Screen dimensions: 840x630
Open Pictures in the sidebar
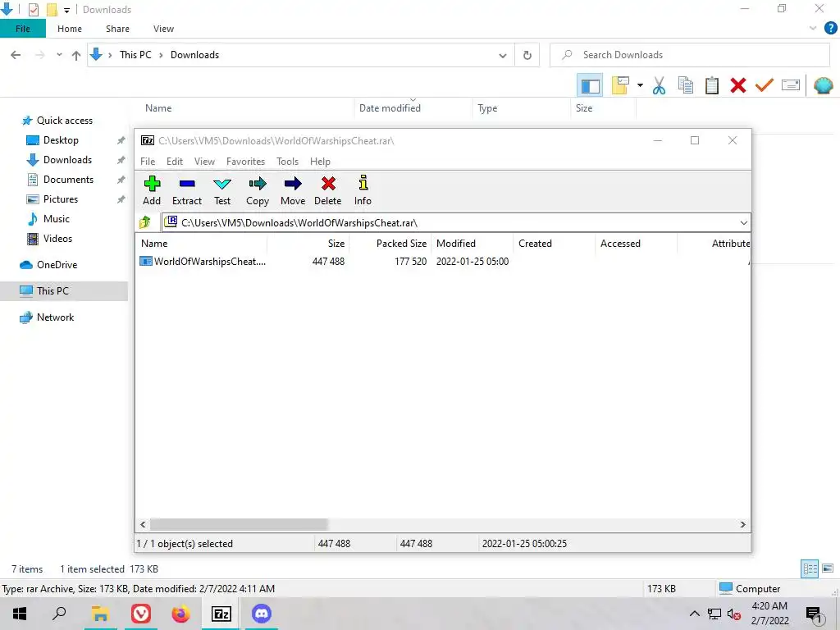tap(61, 199)
